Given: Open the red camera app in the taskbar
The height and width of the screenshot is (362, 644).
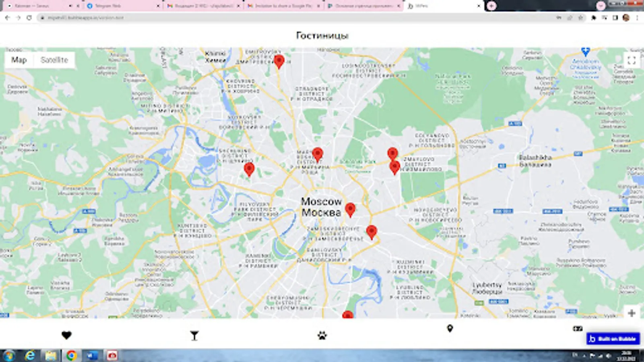Looking at the screenshot, I should pos(112,356).
